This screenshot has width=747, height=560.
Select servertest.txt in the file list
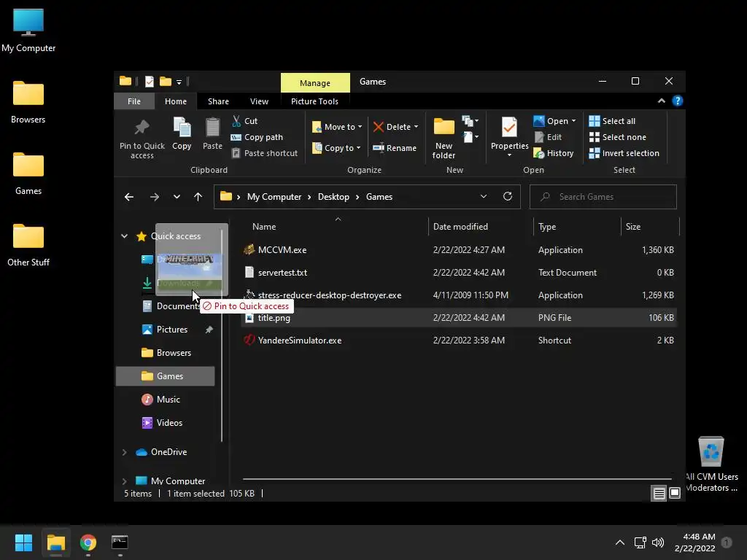click(458, 273)
